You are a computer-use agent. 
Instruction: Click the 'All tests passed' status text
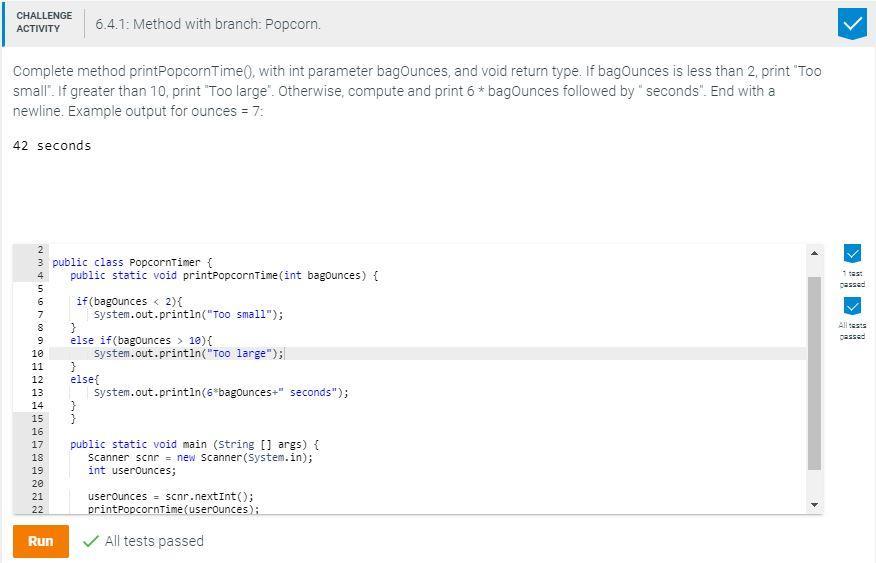tap(154, 541)
